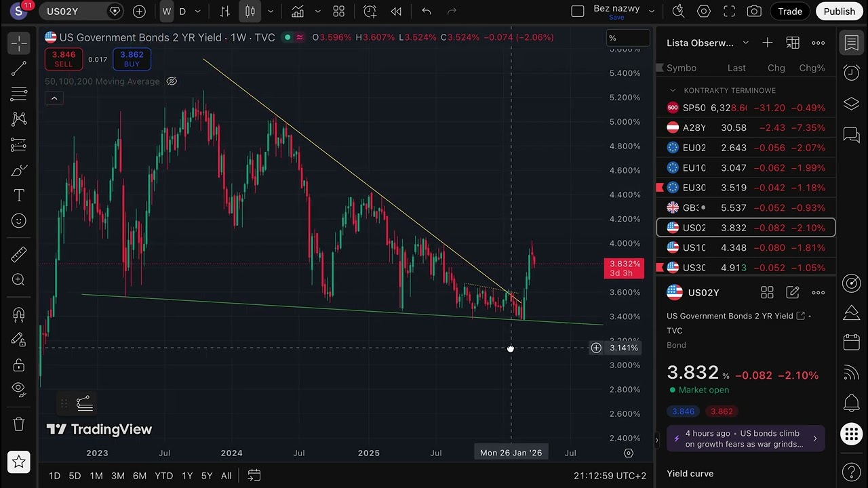Screen dimensions: 868x488
Task: Toggle the red flag on the EU30 row
Action: (659, 188)
